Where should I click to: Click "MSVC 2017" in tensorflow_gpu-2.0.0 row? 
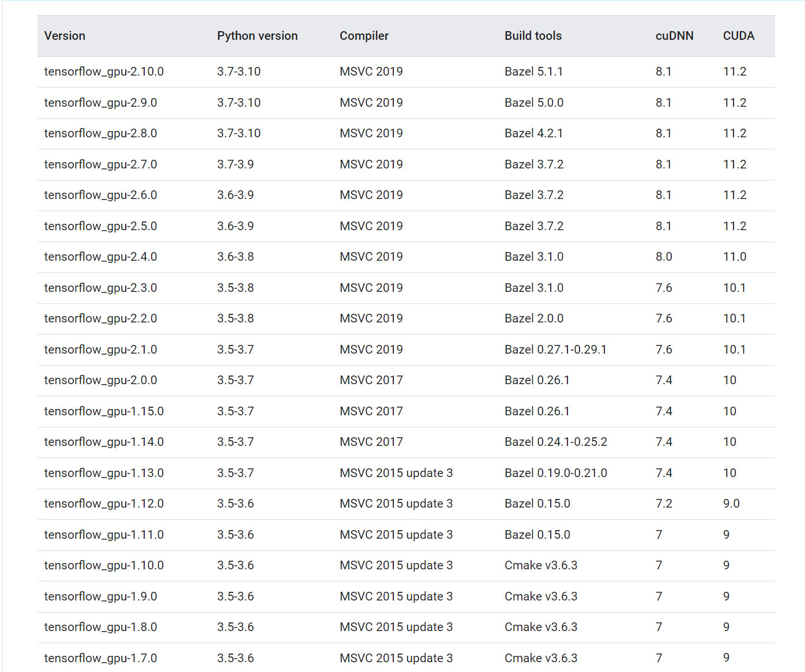pos(371,380)
